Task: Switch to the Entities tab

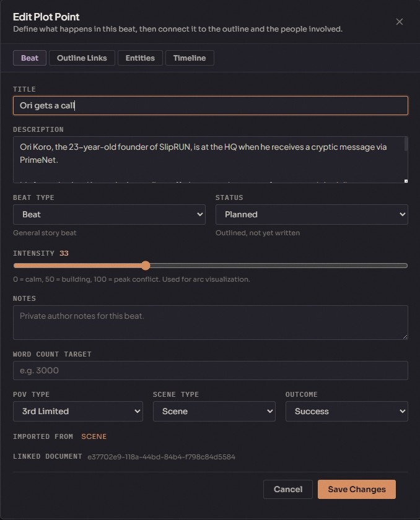Action: pos(140,58)
